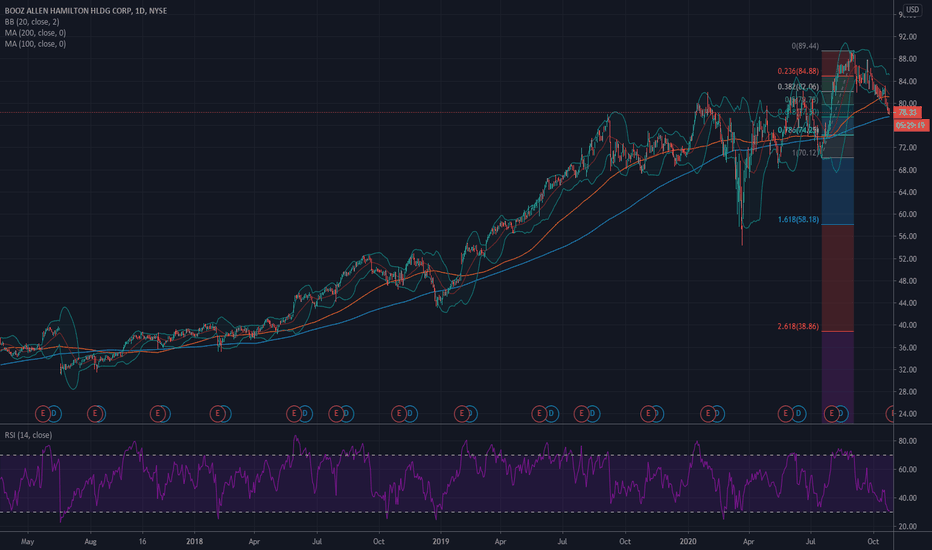Click the August 2019 earnings E marker

[x=581, y=413]
